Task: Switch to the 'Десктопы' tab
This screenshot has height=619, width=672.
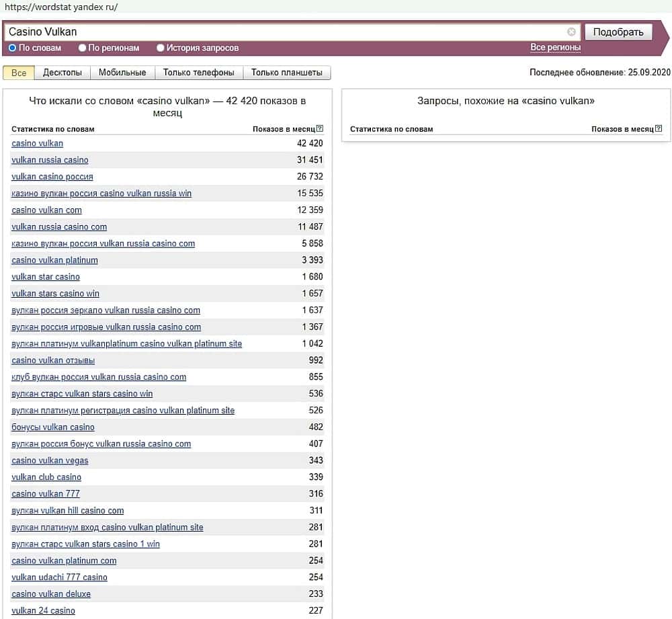Action: tap(62, 73)
